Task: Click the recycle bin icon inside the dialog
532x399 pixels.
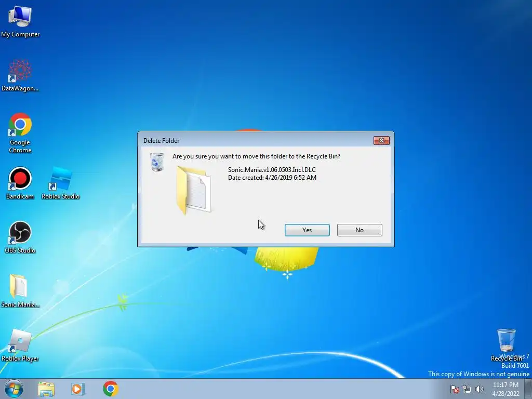Action: pos(157,162)
